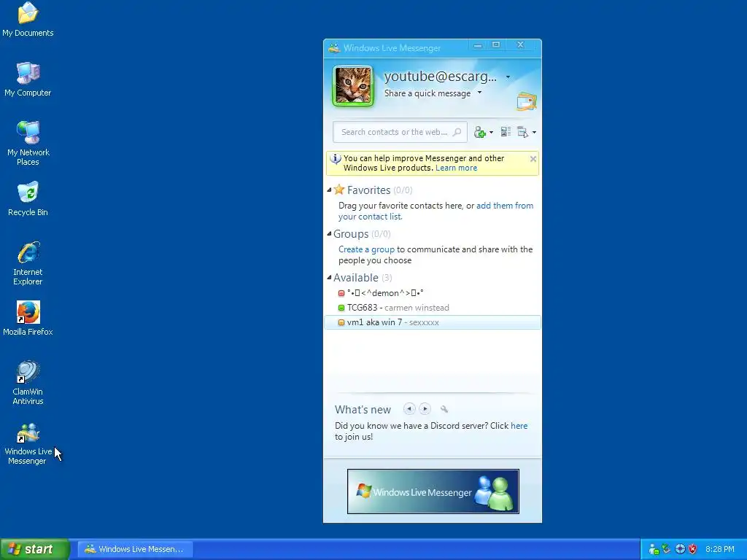Screen dimensions: 747x560
Task: Select the Mozilla Firefox desktop shortcut
Action: pyautogui.click(x=28, y=318)
